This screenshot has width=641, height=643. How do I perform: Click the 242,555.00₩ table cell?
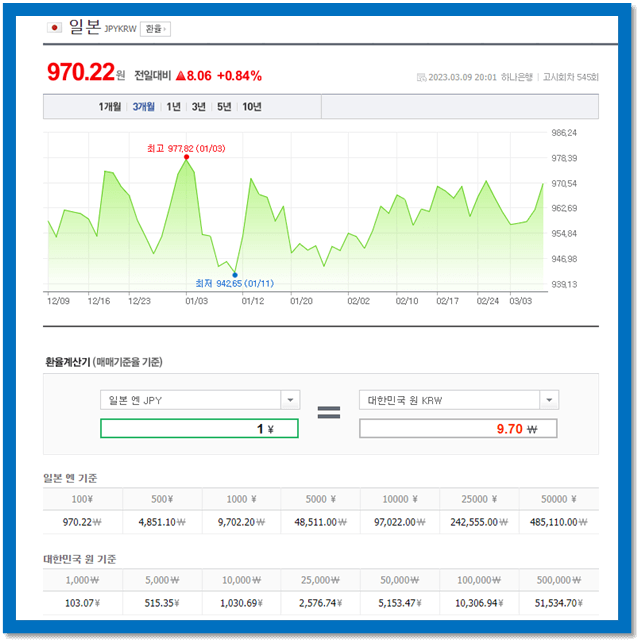pyautogui.click(x=479, y=522)
